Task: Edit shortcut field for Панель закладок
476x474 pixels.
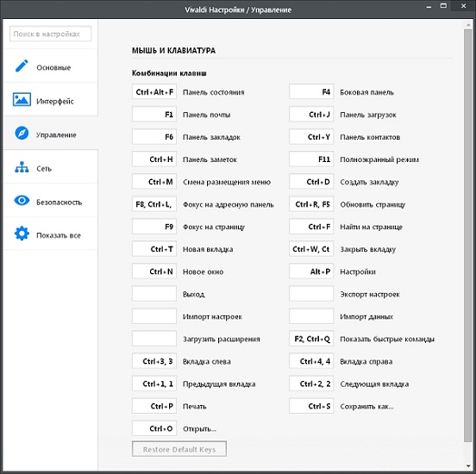Action: 154,136
